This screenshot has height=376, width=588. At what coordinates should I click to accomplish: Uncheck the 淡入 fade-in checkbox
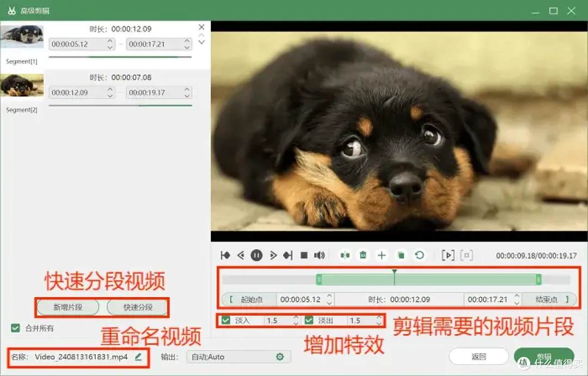tap(226, 320)
